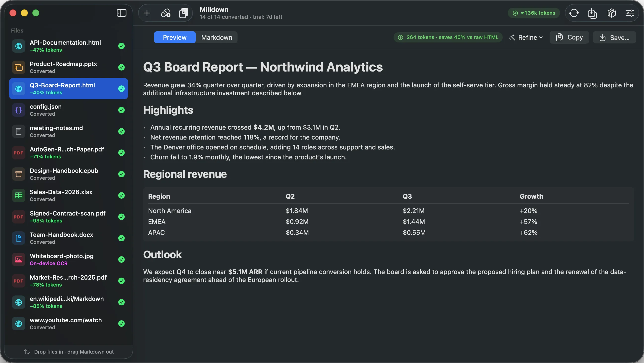
Task: Click the +62% growth cell for APAC
Action: [x=528, y=233]
